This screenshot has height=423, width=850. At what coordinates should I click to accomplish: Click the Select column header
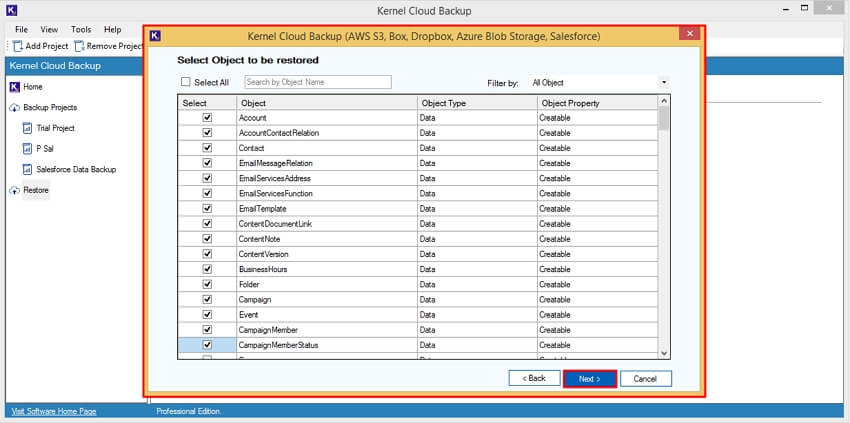tap(207, 103)
